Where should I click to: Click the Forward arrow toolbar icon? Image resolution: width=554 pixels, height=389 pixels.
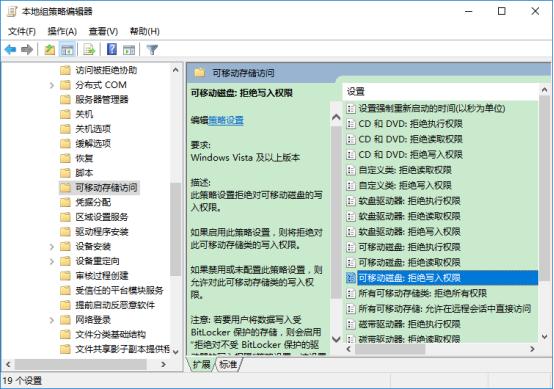tap(27, 50)
